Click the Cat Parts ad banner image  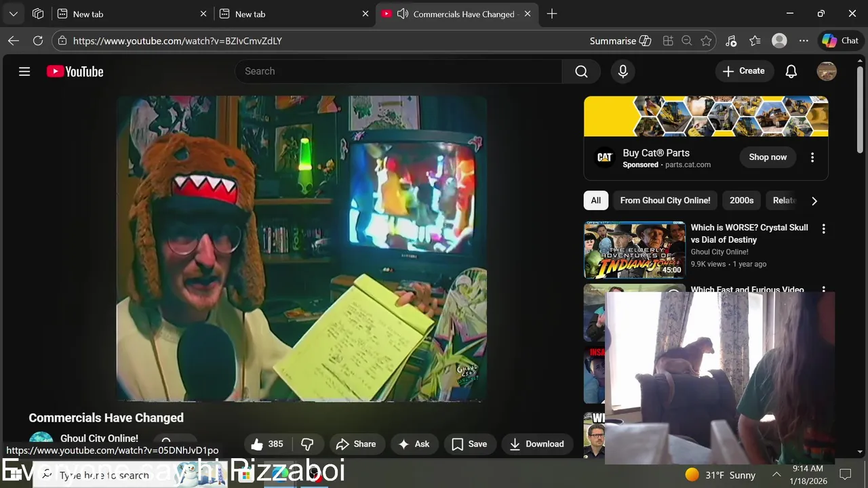706,117
